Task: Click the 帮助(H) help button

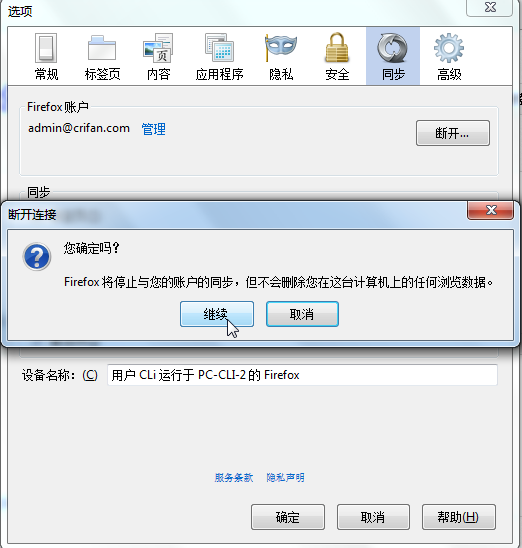Action: (x=459, y=517)
